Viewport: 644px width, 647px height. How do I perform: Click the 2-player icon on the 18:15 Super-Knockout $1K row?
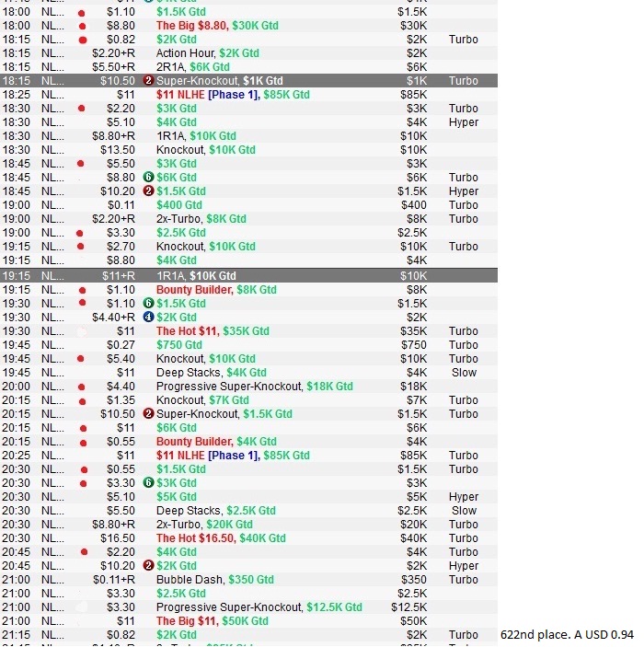pyautogui.click(x=148, y=80)
